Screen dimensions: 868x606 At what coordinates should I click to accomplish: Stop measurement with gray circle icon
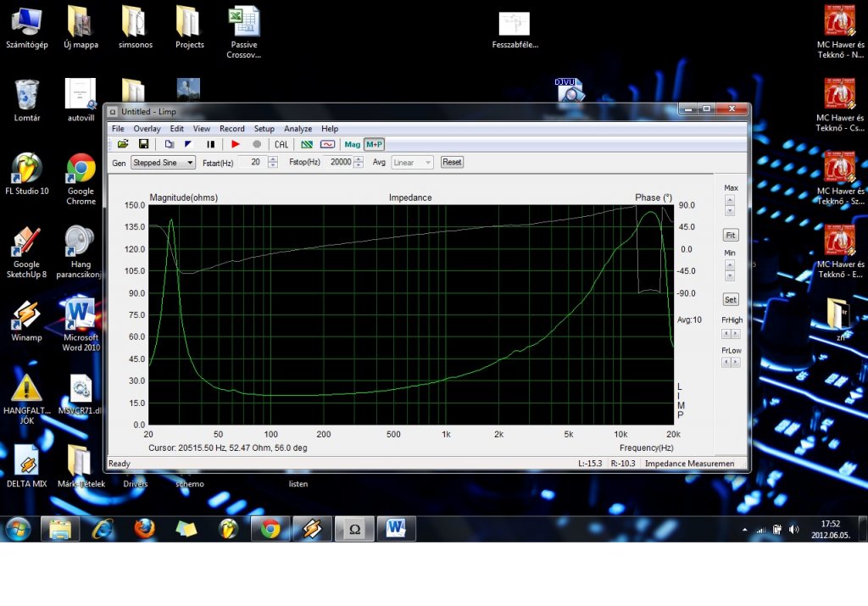257,144
